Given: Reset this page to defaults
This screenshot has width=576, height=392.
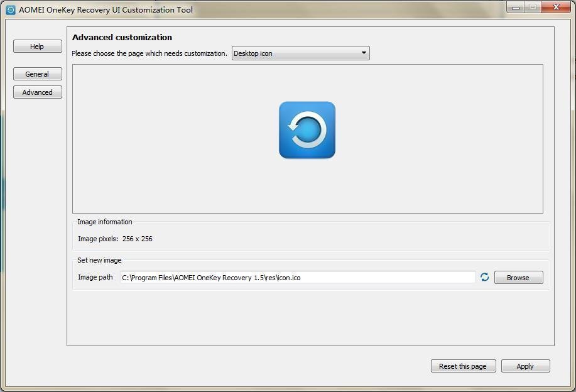Looking at the screenshot, I should (x=463, y=366).
